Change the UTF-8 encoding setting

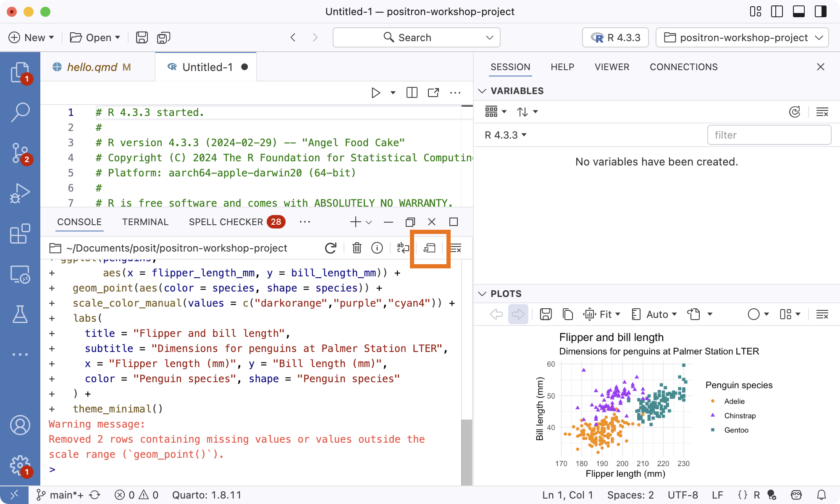click(x=683, y=495)
